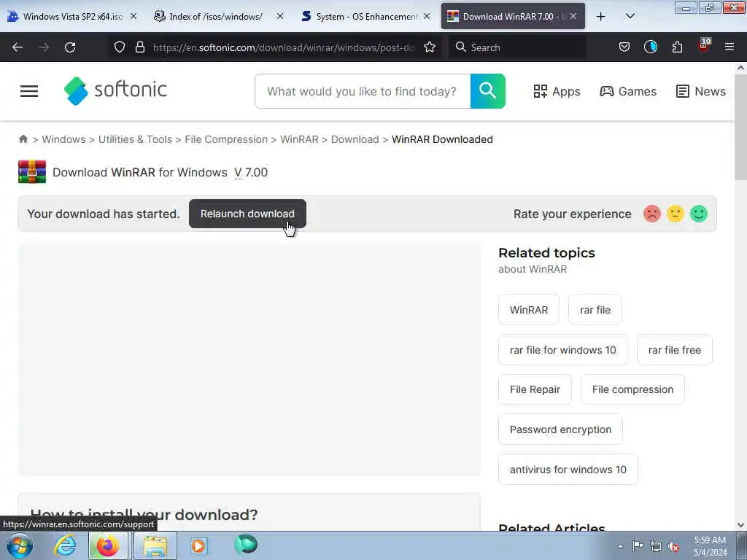Click Download breadcrumb link
The image size is (747, 560).
pyautogui.click(x=355, y=139)
